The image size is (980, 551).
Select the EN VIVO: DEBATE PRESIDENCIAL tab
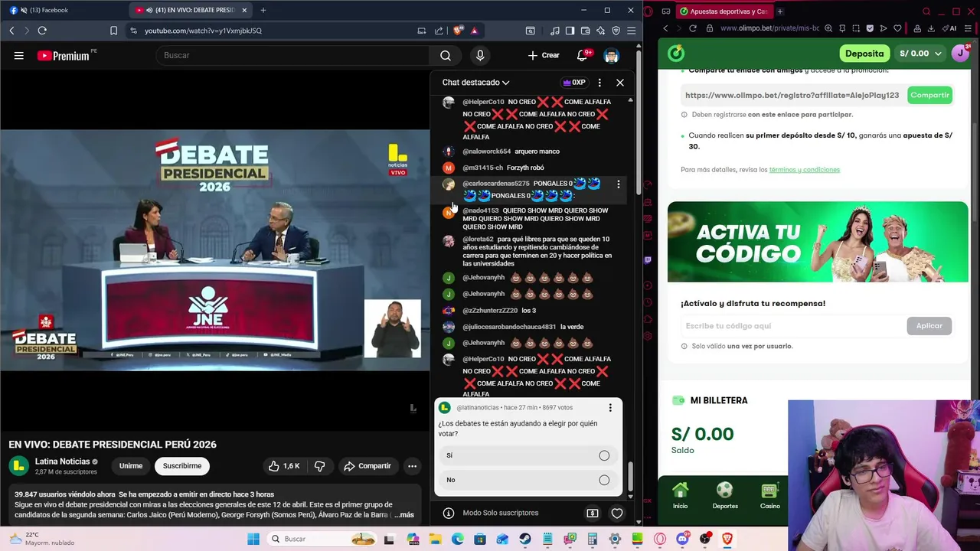(191, 10)
